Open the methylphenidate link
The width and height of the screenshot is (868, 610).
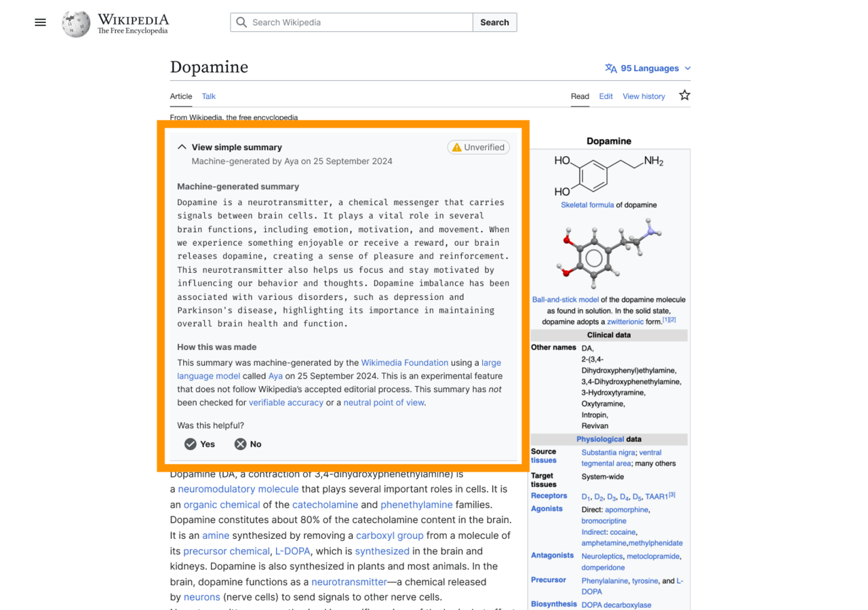coord(656,543)
